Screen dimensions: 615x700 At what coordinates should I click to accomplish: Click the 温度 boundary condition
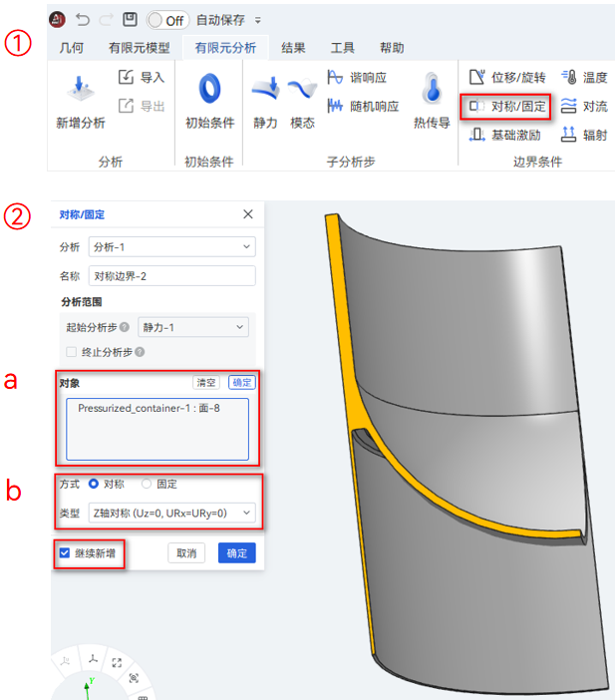click(x=584, y=77)
